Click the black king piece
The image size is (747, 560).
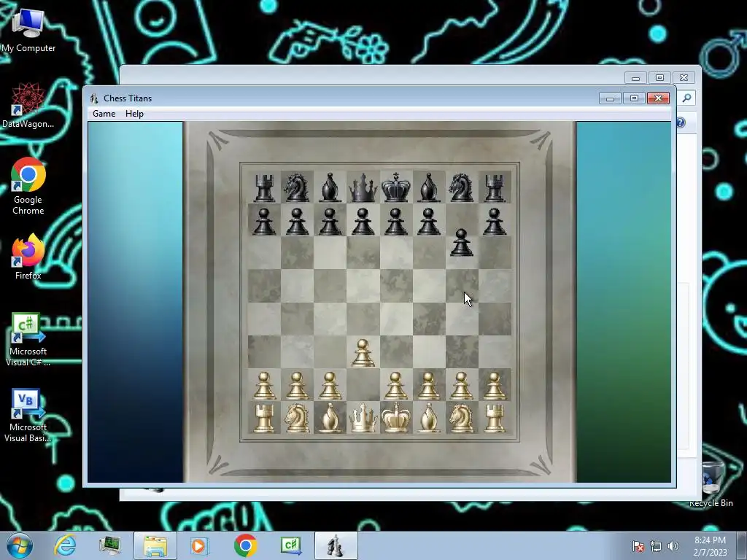click(396, 187)
